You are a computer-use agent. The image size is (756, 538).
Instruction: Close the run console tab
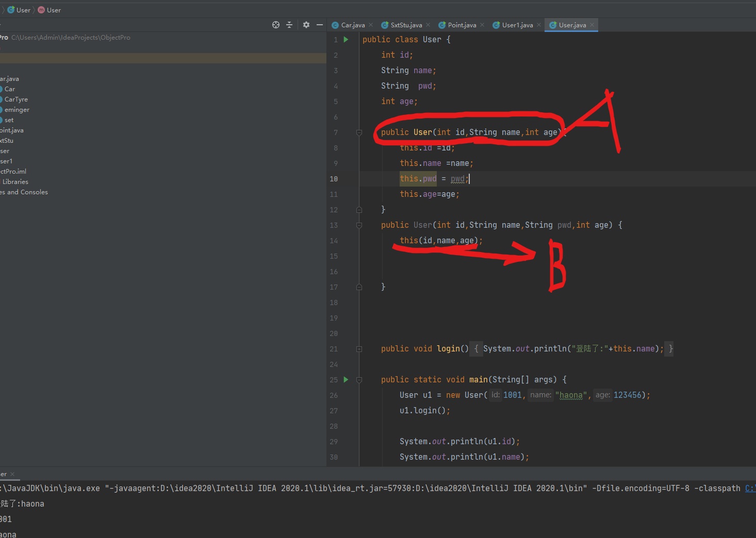12,474
